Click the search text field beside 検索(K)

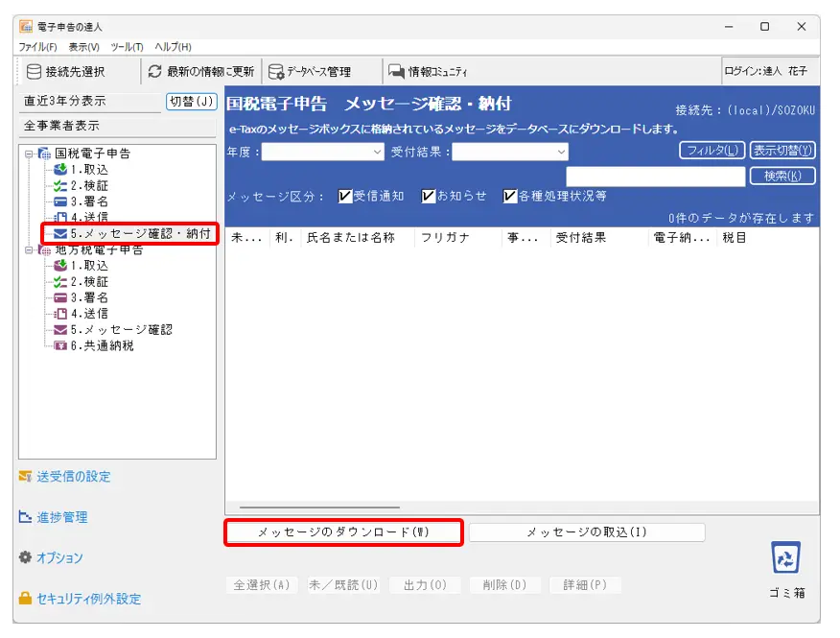click(655, 177)
